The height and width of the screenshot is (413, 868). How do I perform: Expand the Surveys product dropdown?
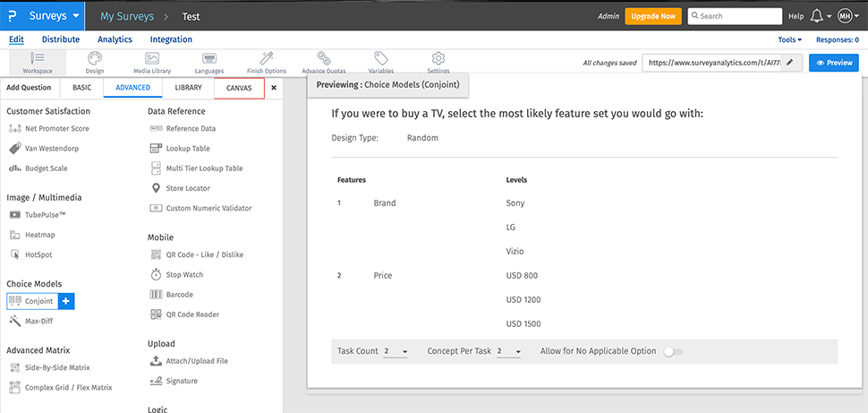click(55, 16)
